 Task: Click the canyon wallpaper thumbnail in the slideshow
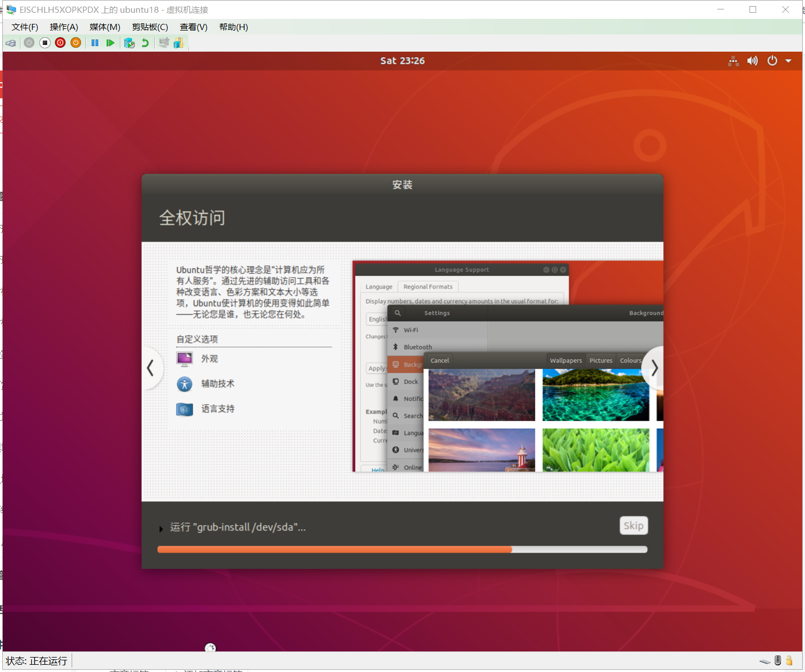tap(482, 395)
